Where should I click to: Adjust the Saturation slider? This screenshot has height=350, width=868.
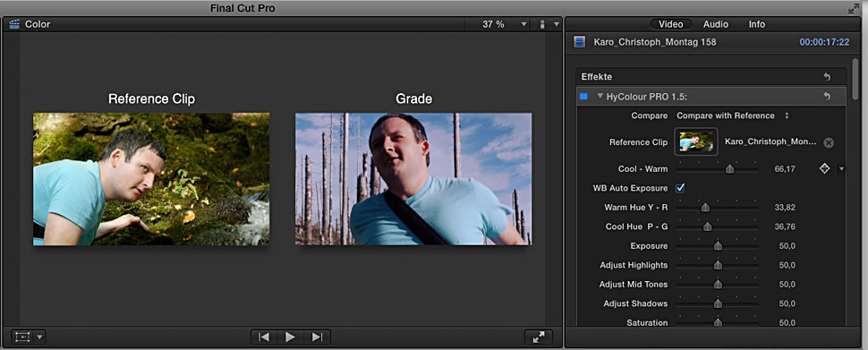coord(718,322)
